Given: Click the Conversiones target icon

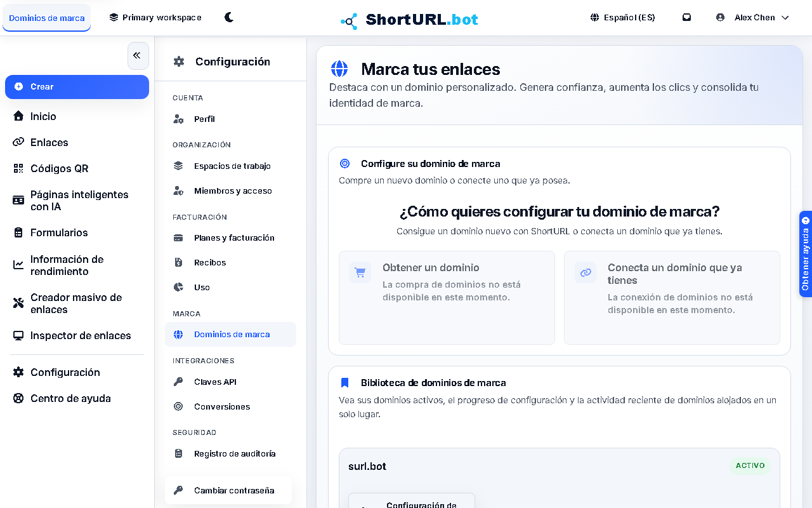Looking at the screenshot, I should [x=178, y=406].
